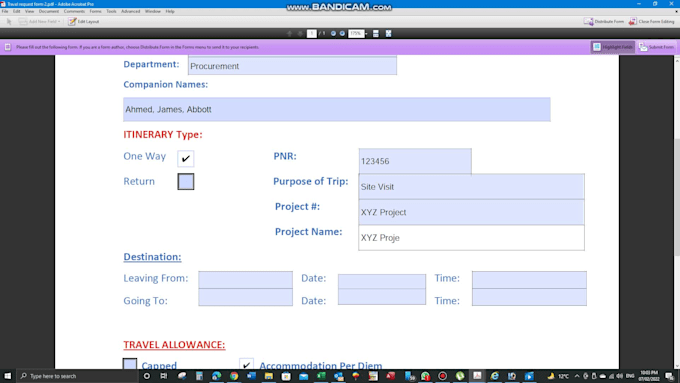
Task: Click the Submit Form button
Action: pos(657,47)
